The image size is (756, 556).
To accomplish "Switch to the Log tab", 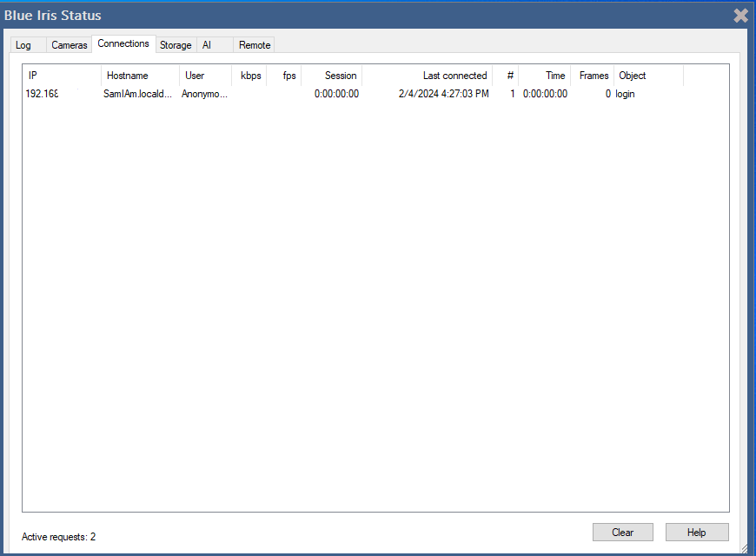I will [x=23, y=45].
